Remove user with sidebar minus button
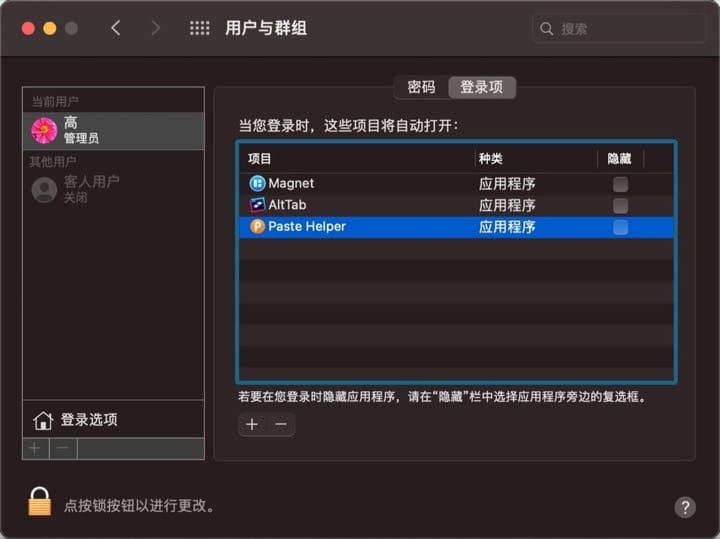The image size is (720, 539). (x=63, y=448)
